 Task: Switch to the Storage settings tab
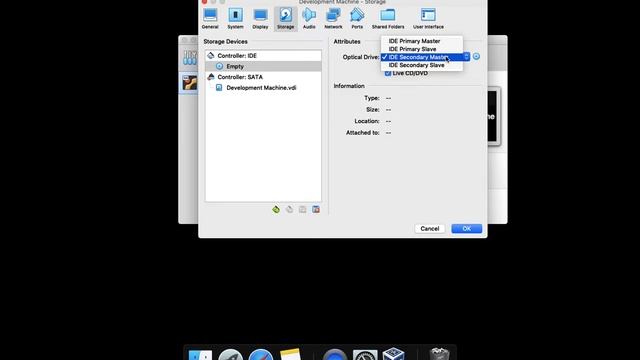coord(285,18)
